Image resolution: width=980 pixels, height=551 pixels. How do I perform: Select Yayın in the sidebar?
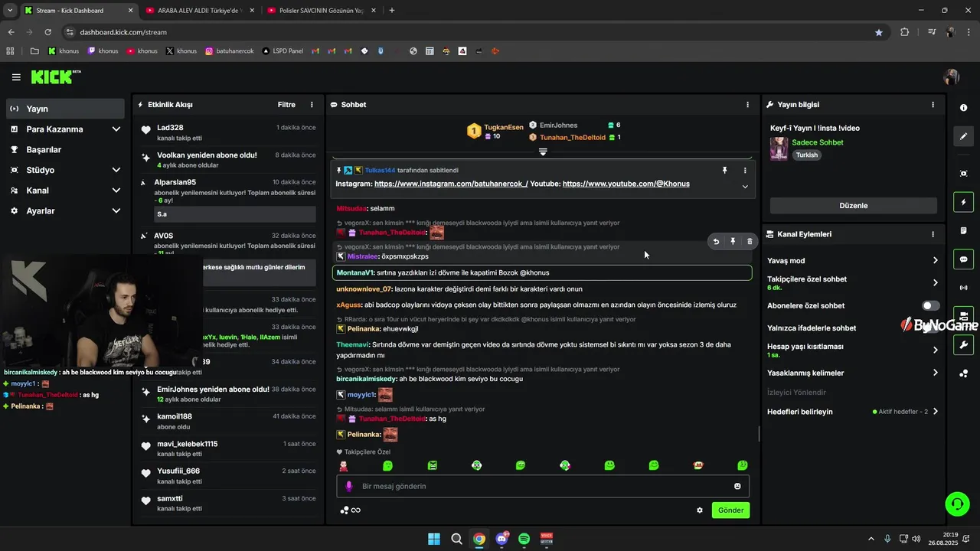(x=65, y=109)
